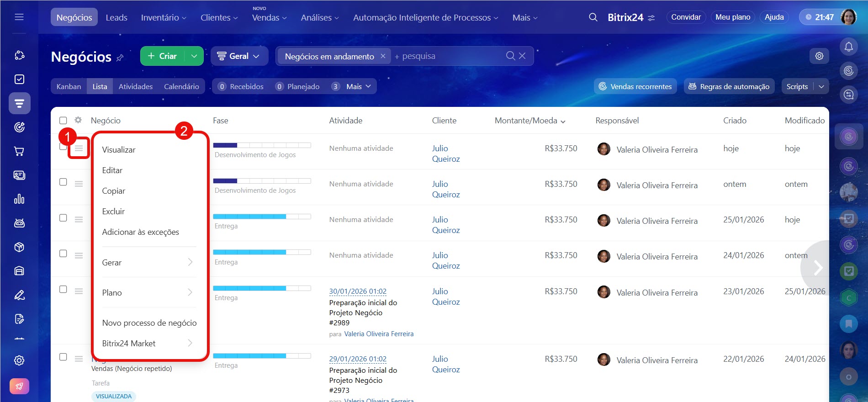
Task: Open the shopping cart sidebar icon
Action: 19,151
